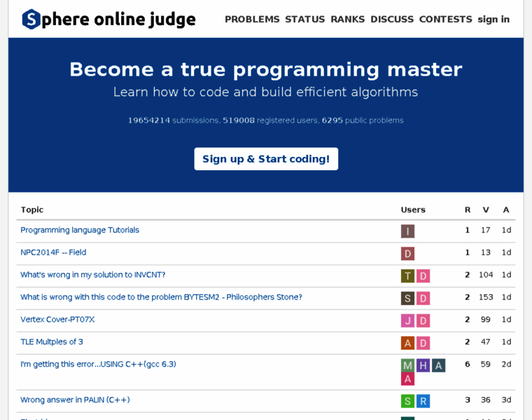
Task: Click crimson avatar A in gcc 6.3 row
Action: (407, 379)
